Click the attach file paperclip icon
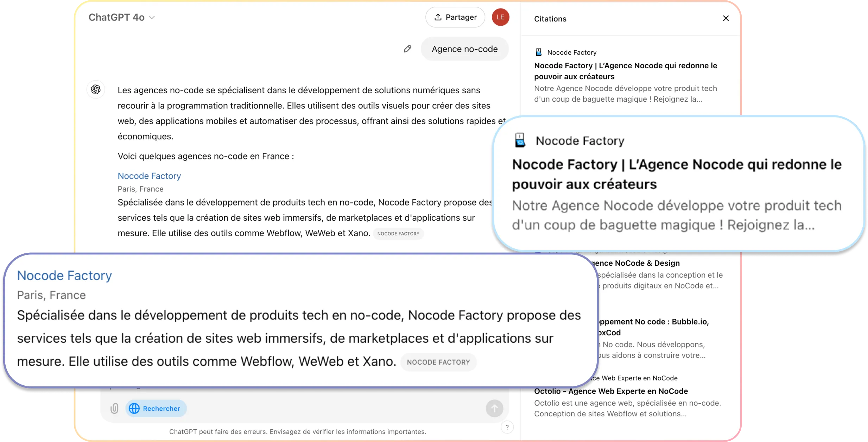 tap(114, 408)
